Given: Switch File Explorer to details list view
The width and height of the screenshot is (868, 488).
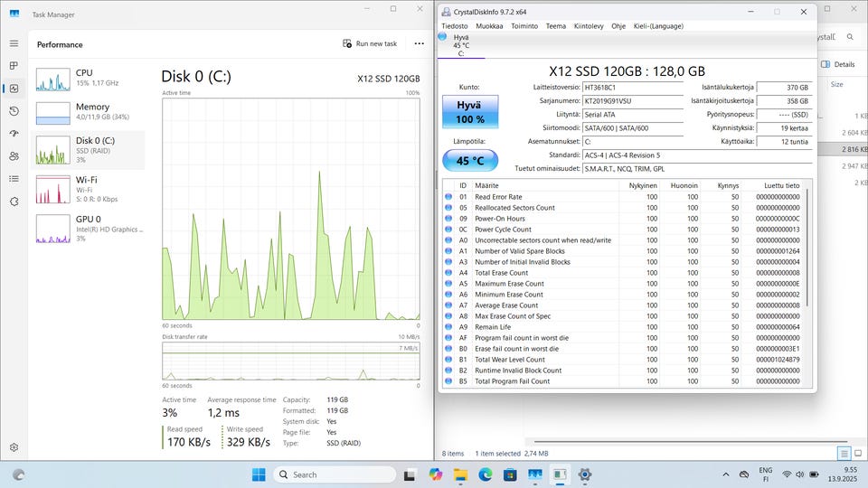Looking at the screenshot, I should (844, 454).
